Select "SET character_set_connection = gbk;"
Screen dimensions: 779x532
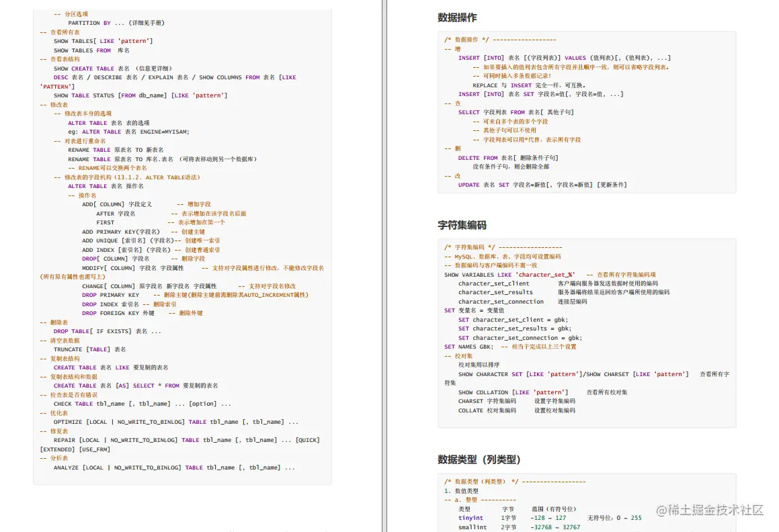click(520, 338)
